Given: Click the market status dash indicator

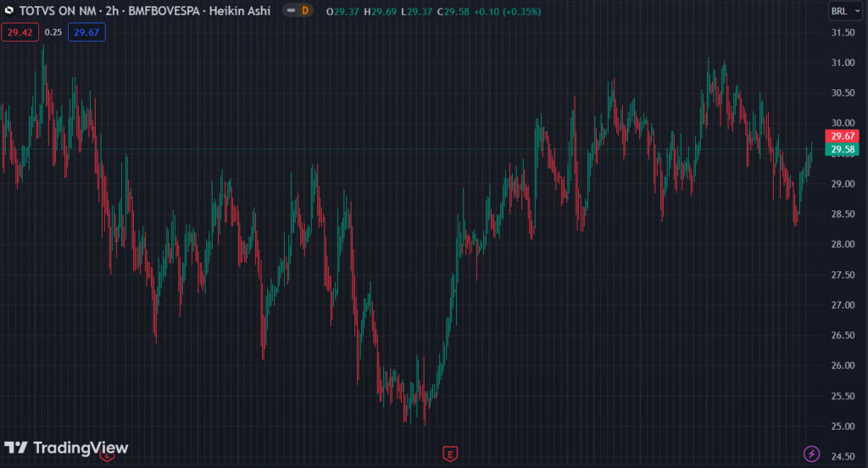Looking at the screenshot, I should coord(291,10).
